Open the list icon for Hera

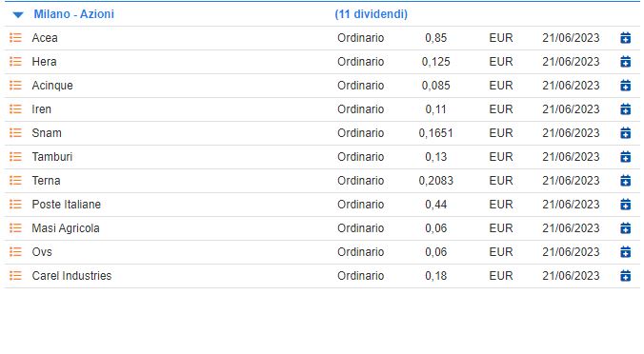point(15,62)
